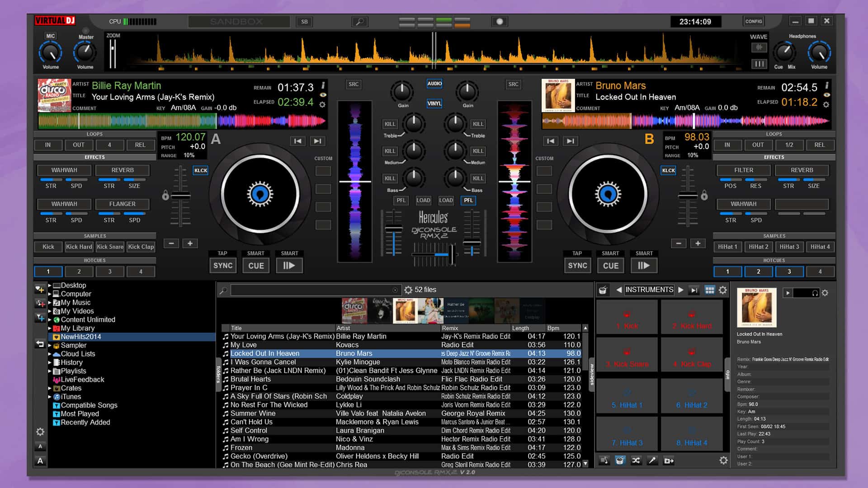The width and height of the screenshot is (868, 488).
Task: Click the sampler settings gear icon
Action: [723, 460]
